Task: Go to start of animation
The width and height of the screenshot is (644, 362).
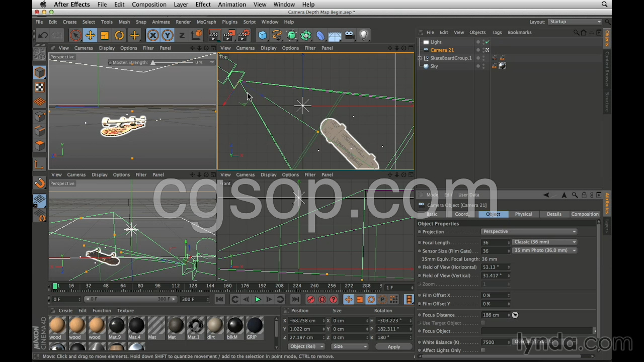Action: [219, 300]
